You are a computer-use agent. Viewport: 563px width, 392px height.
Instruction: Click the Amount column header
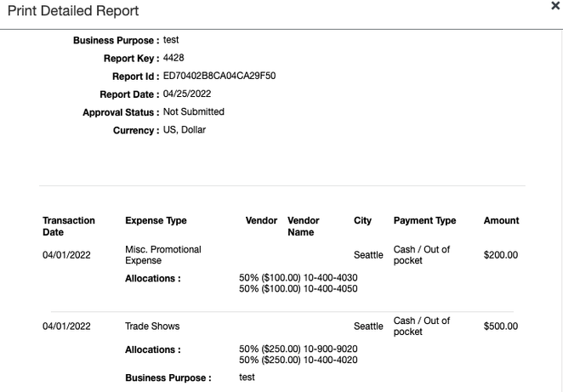tap(501, 220)
